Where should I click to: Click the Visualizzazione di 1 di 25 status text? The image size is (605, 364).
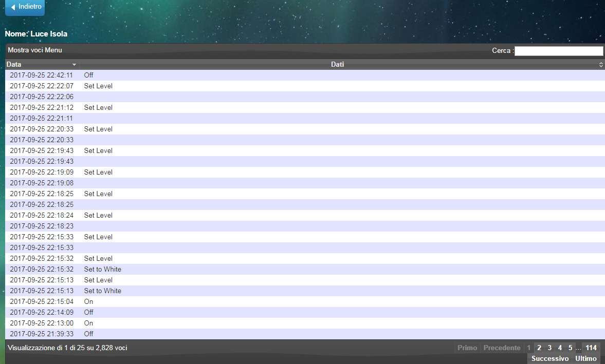67,348
